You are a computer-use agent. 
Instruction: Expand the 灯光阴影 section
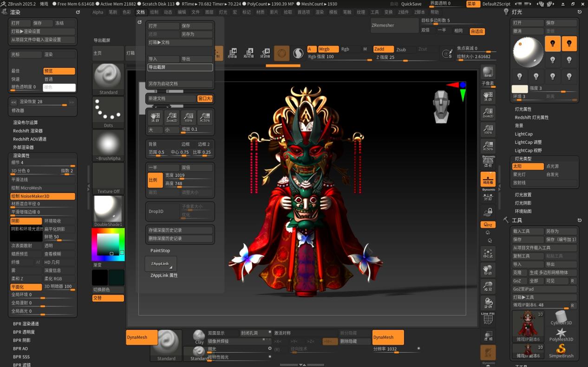click(523, 203)
